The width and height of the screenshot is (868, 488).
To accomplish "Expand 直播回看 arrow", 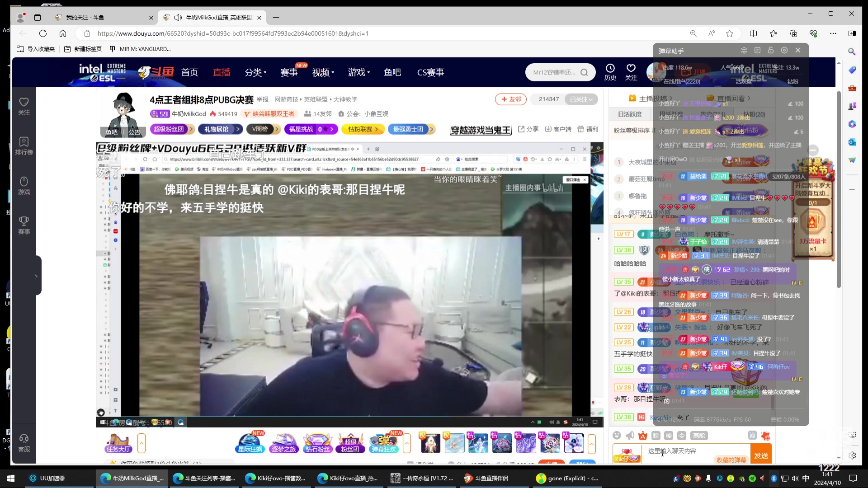I will click(749, 99).
